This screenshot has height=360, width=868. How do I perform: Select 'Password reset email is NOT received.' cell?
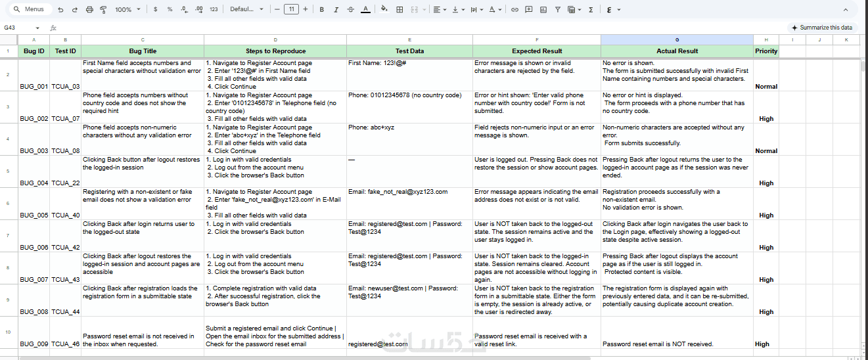click(x=677, y=332)
